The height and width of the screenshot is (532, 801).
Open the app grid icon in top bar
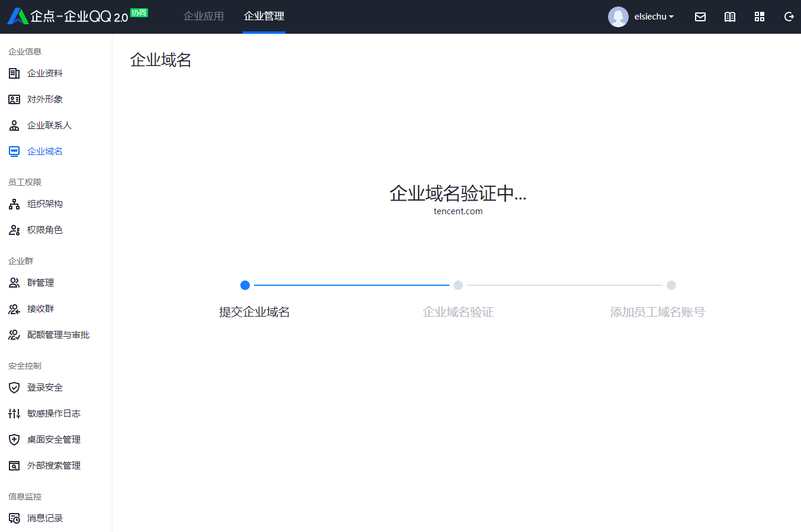[x=759, y=17]
